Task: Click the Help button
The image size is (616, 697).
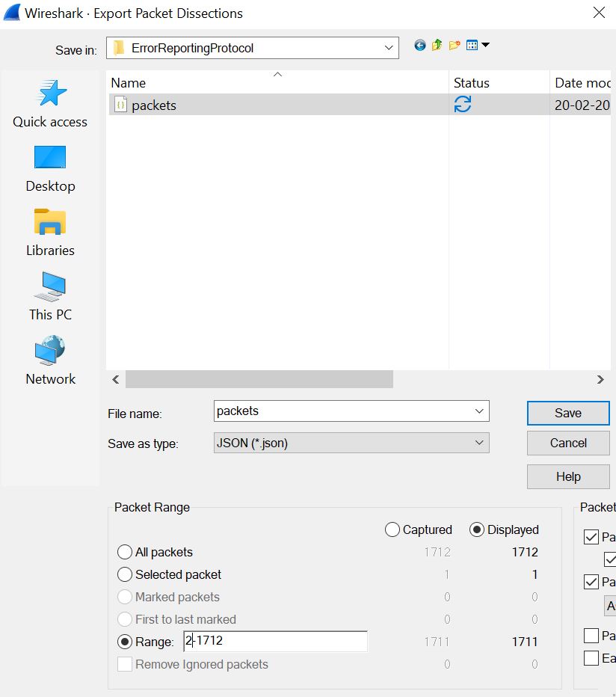Action: click(x=568, y=476)
